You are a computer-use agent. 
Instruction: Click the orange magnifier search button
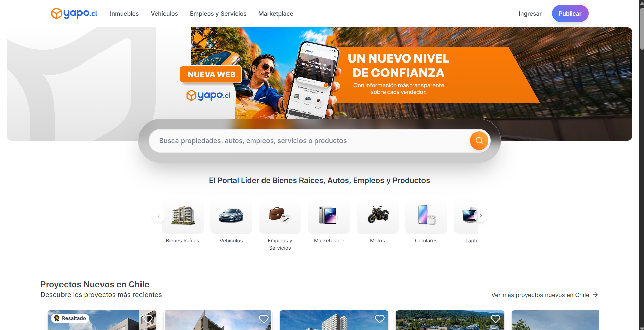coord(479,141)
